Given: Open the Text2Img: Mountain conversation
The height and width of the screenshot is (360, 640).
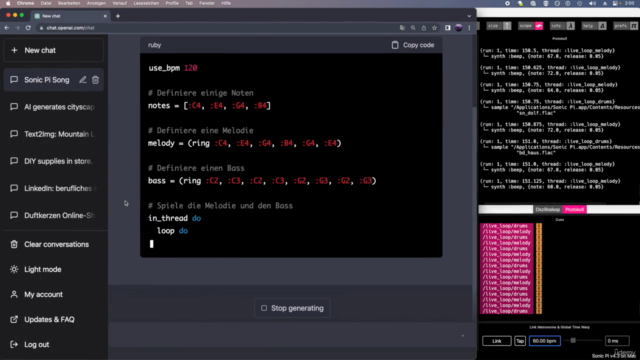Looking at the screenshot, I should coord(53,134).
